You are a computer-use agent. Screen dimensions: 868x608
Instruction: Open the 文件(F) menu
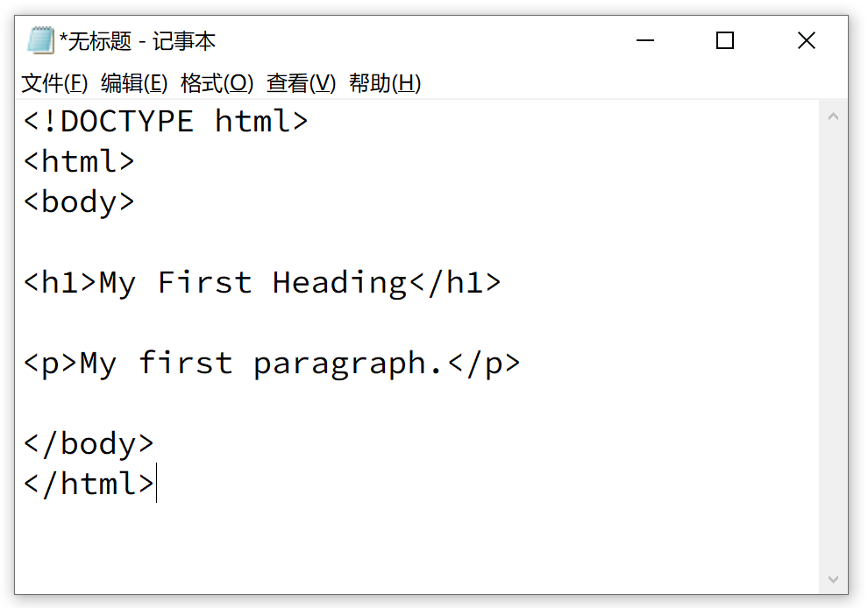(x=54, y=83)
